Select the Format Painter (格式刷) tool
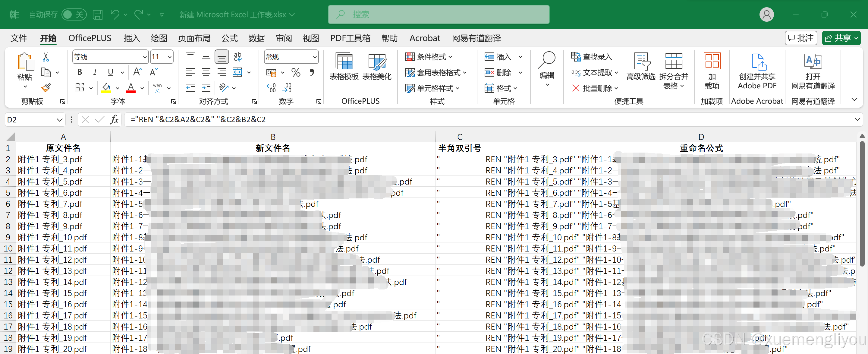The width and height of the screenshot is (868, 354). 46,88
